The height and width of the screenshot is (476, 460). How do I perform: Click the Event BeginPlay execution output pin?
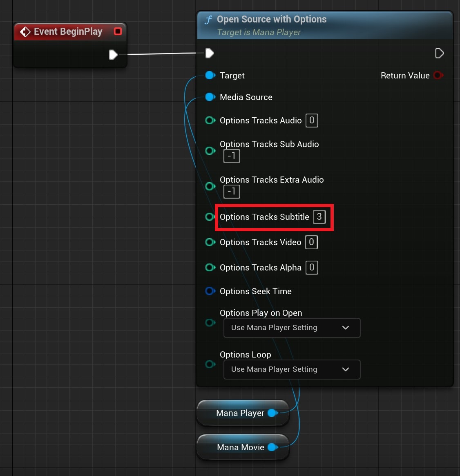pyautogui.click(x=113, y=55)
